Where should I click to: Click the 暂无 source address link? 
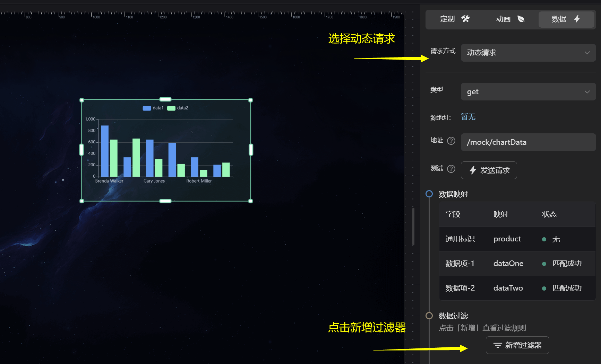point(468,117)
